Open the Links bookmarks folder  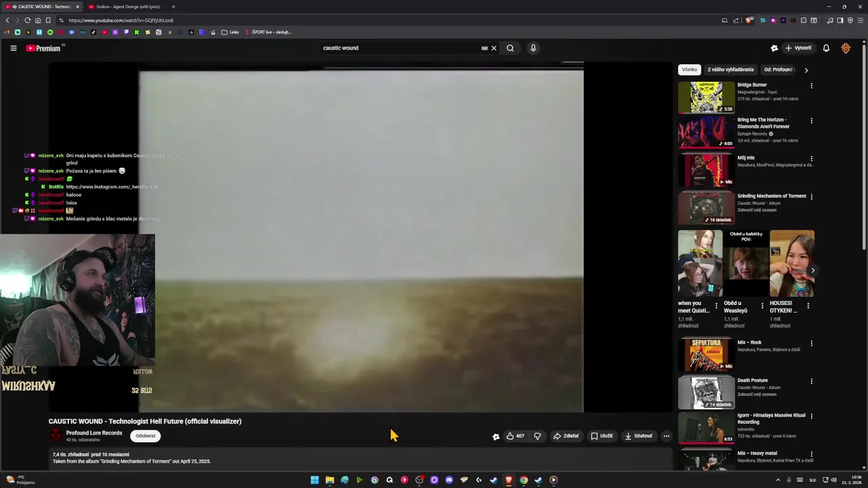231,32
